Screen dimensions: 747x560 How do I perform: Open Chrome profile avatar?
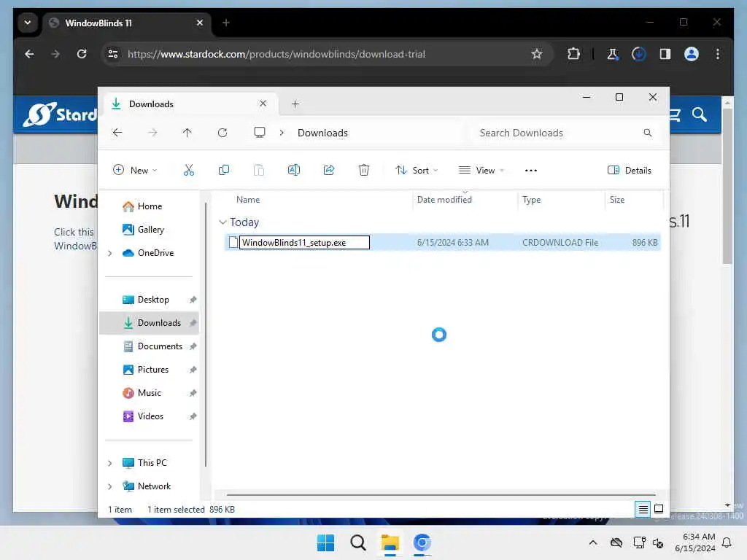[x=692, y=54]
